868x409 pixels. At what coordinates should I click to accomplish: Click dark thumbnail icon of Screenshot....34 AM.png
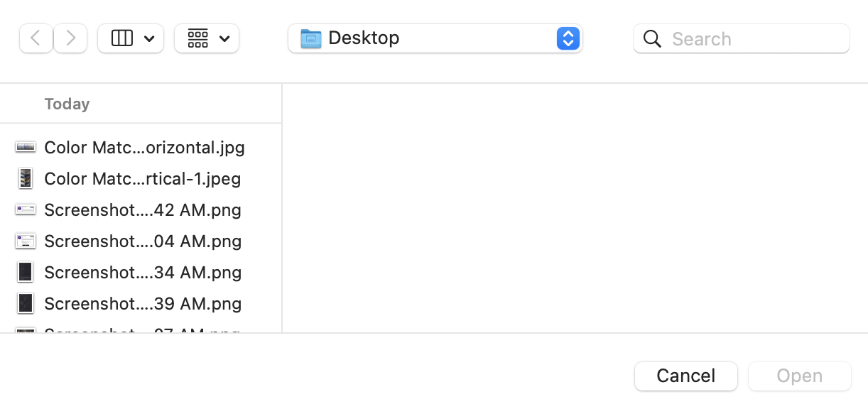click(26, 272)
